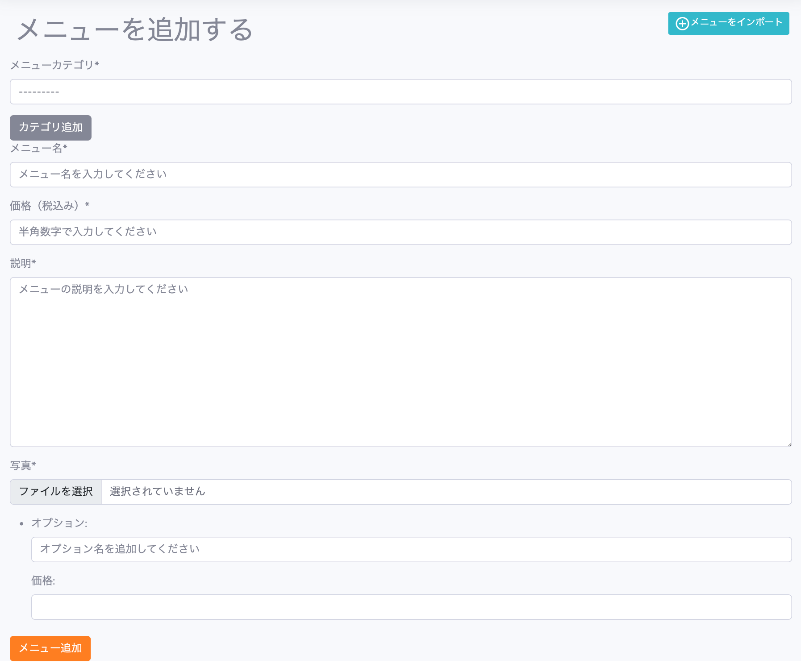801x672 pixels.
Task: Click the 選択されていません file status text
Action: [157, 492]
